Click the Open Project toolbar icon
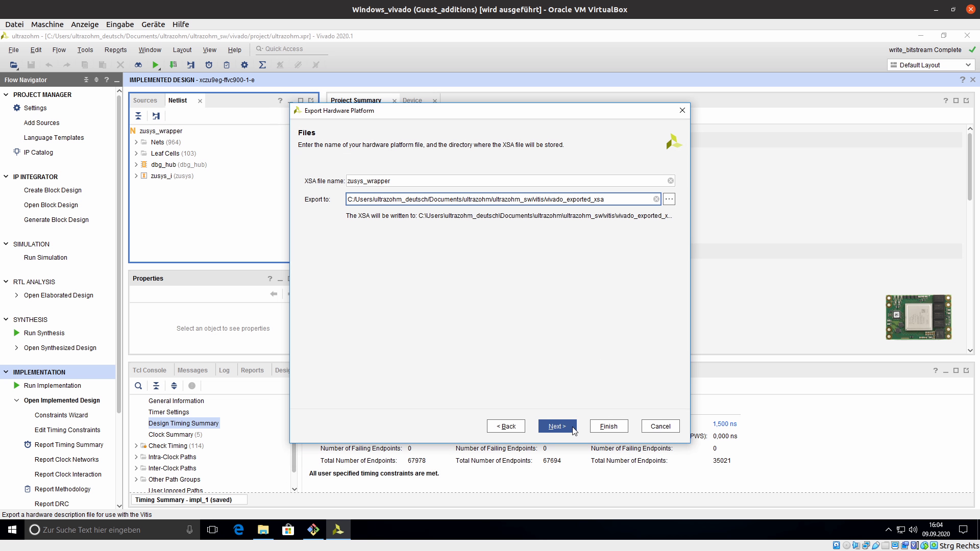Viewport: 980px width, 551px height. [14, 65]
